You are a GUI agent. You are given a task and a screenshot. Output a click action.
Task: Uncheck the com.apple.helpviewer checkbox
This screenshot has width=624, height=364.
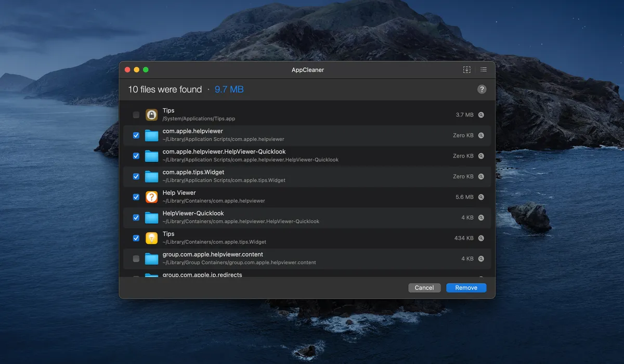(136, 135)
